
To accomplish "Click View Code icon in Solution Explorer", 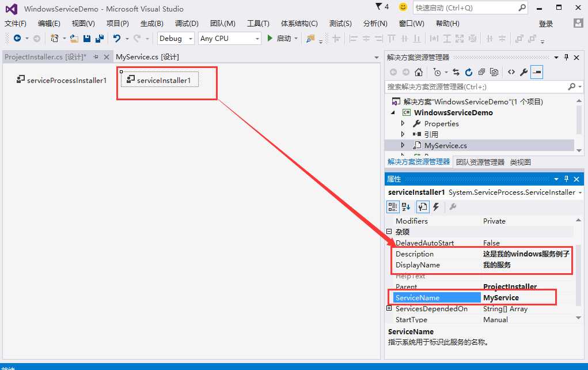I will point(511,72).
